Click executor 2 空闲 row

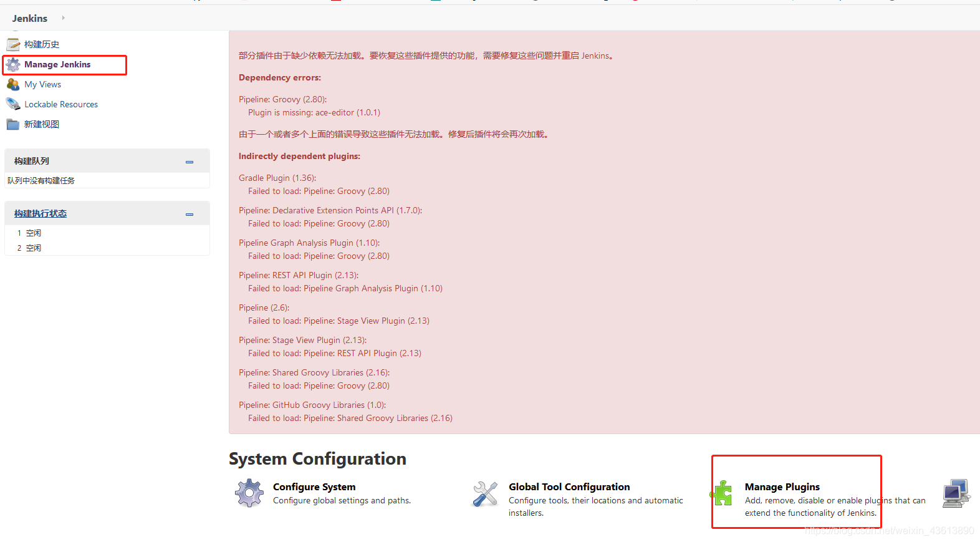107,248
